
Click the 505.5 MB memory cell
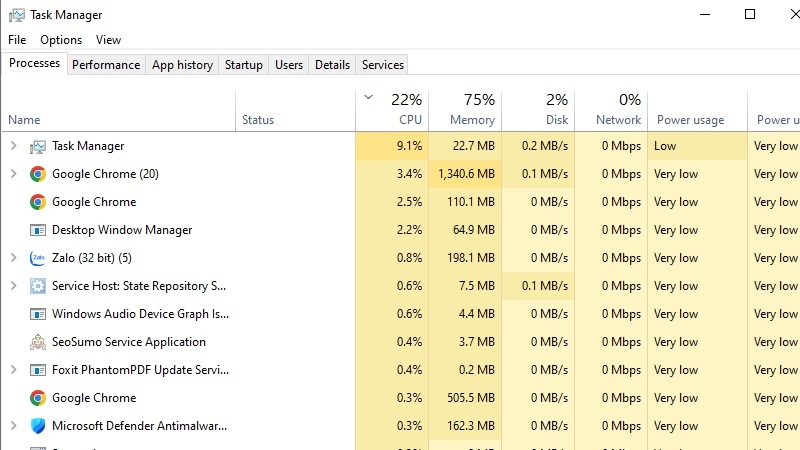point(465,398)
